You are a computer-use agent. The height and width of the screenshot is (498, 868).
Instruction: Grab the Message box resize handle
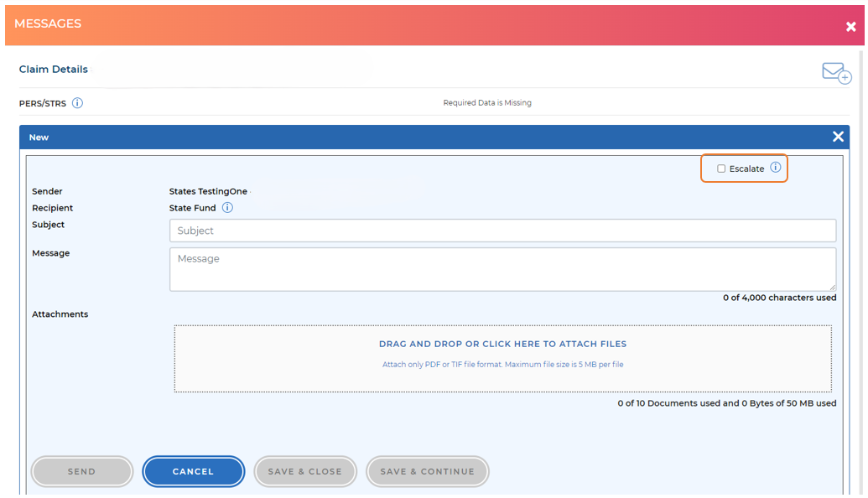832,287
